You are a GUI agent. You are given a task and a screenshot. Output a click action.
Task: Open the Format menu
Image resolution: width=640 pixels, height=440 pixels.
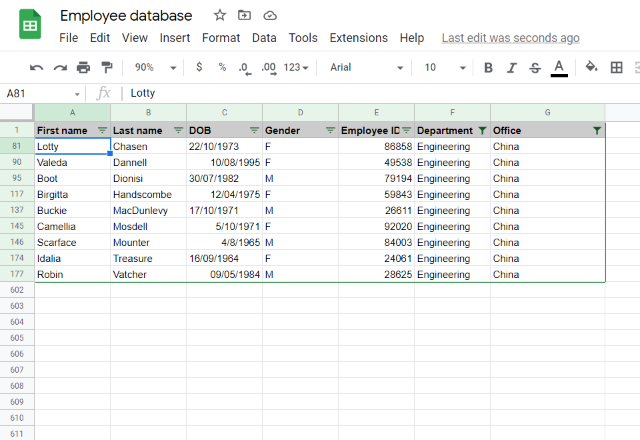point(221,38)
